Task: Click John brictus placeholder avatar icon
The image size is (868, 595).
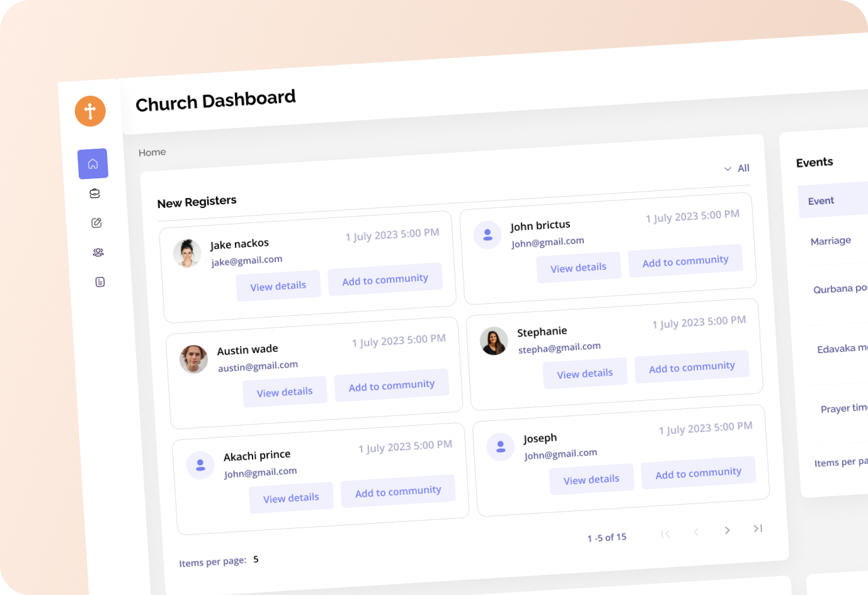Action: [487, 235]
